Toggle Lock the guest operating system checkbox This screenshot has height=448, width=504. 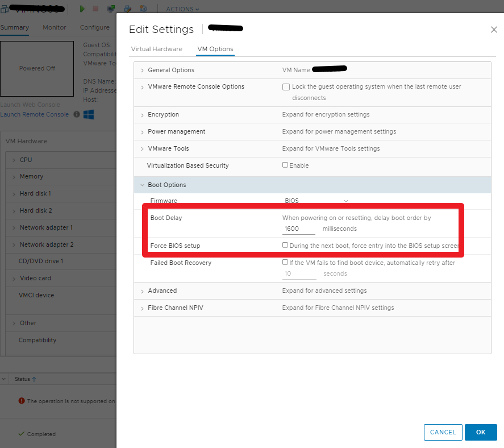pos(286,87)
